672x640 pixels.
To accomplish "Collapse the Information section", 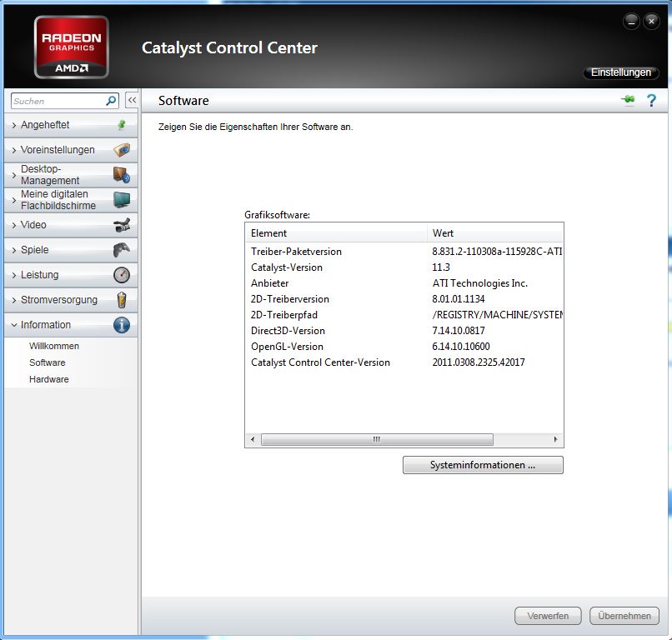I will (x=71, y=325).
